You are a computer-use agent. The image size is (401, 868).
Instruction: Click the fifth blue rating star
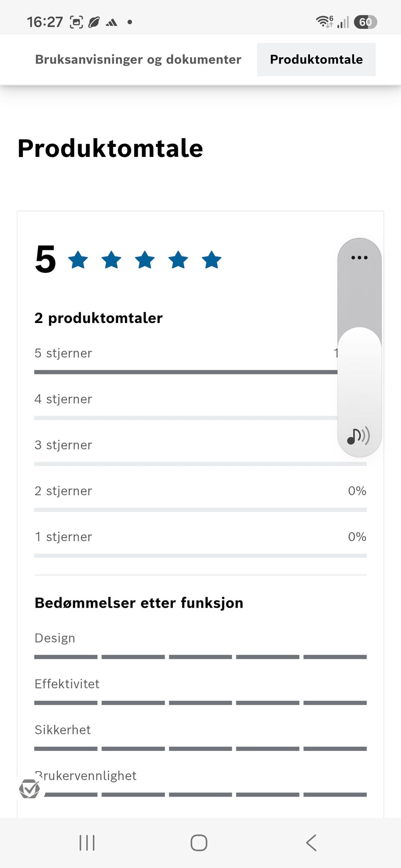[x=212, y=260]
